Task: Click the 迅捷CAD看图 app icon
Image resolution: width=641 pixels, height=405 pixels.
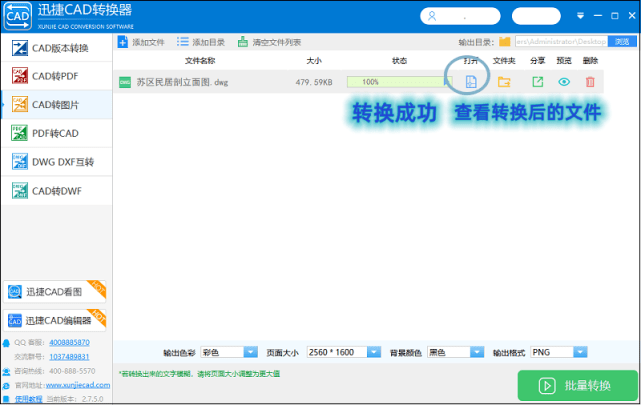Action: point(15,292)
